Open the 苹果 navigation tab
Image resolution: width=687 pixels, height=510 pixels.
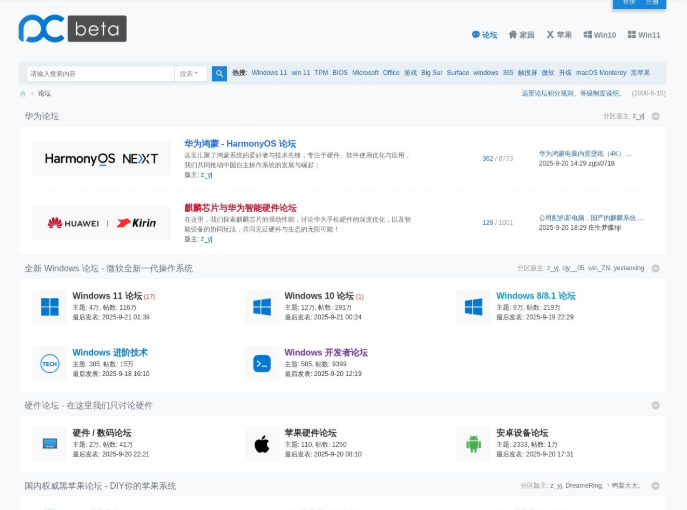click(559, 35)
